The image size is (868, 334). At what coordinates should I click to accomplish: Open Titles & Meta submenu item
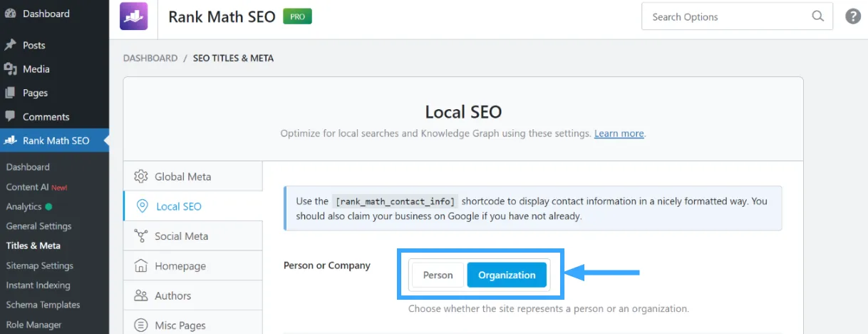[33, 246]
